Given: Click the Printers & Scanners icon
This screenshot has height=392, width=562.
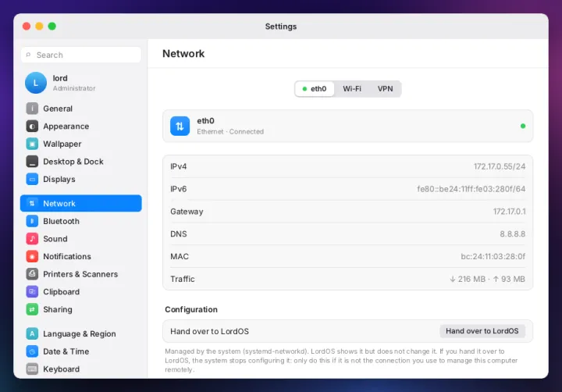Looking at the screenshot, I should pyautogui.click(x=32, y=274).
